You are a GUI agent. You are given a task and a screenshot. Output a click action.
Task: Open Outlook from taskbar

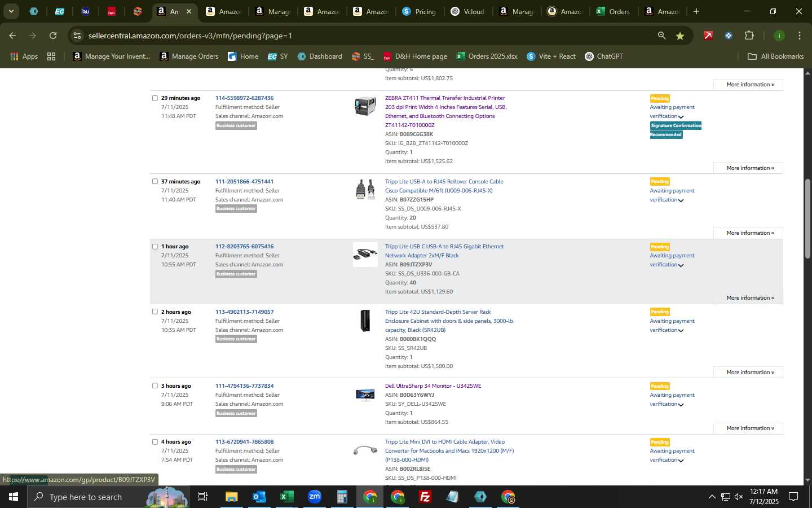(259, 497)
